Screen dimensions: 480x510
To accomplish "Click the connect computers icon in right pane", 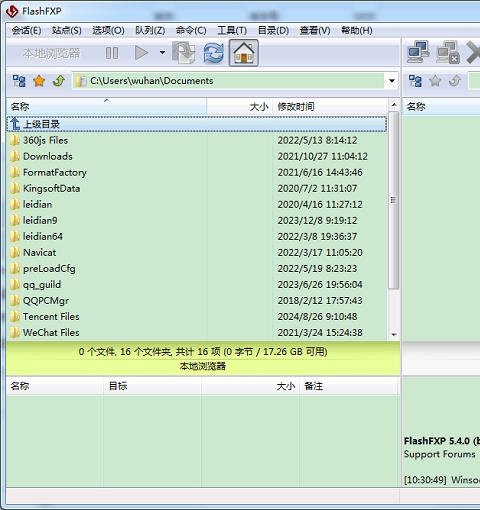I will (418, 52).
